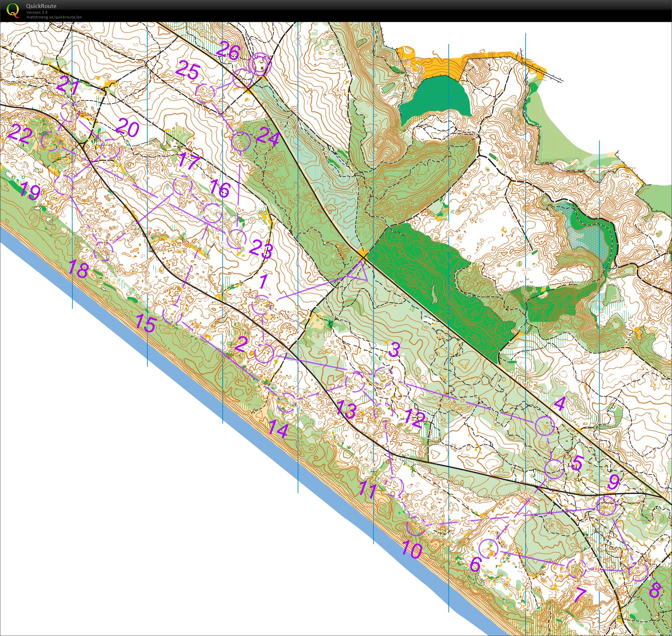Select the finish double circle near 26
This screenshot has width=672, height=636.
260,64
